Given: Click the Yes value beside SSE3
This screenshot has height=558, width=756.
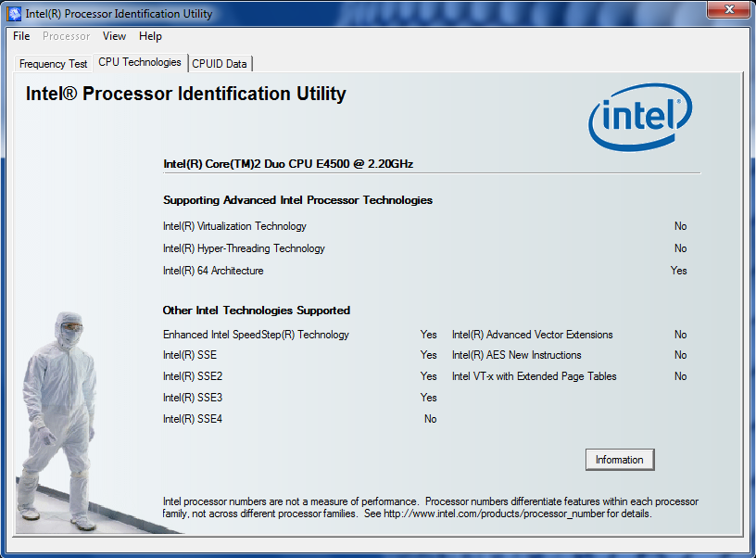Looking at the screenshot, I should [429, 398].
